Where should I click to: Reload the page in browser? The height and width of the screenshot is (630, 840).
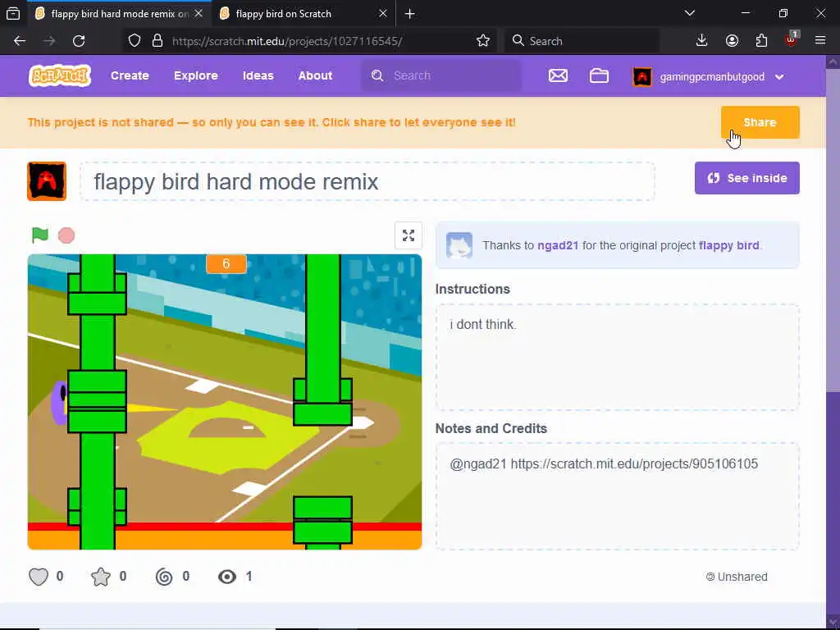[79, 41]
